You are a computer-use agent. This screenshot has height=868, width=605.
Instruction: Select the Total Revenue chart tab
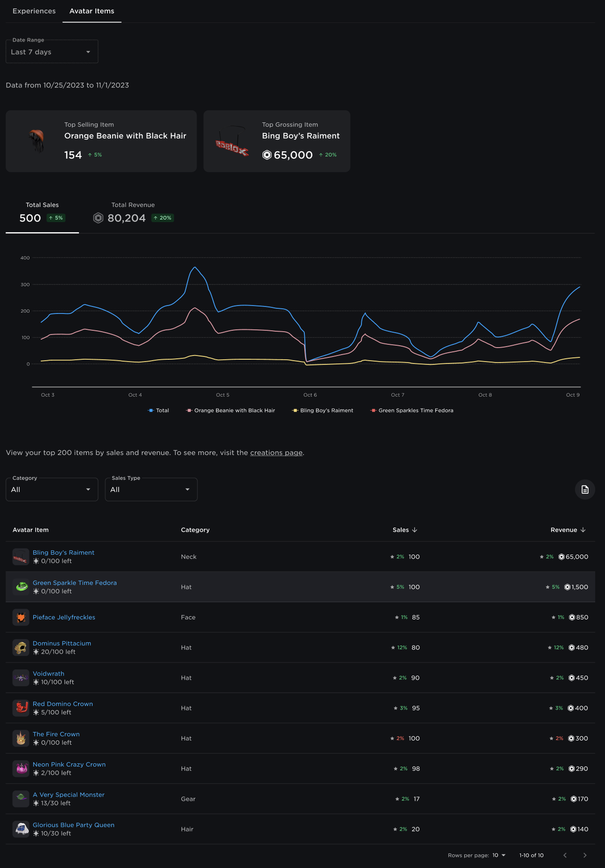pyautogui.click(x=133, y=213)
